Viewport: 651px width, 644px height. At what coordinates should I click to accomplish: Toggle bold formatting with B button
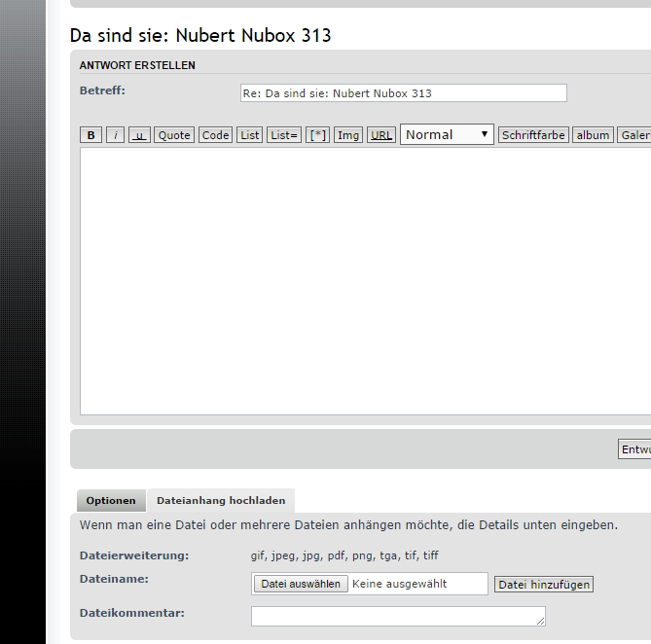[x=91, y=135]
